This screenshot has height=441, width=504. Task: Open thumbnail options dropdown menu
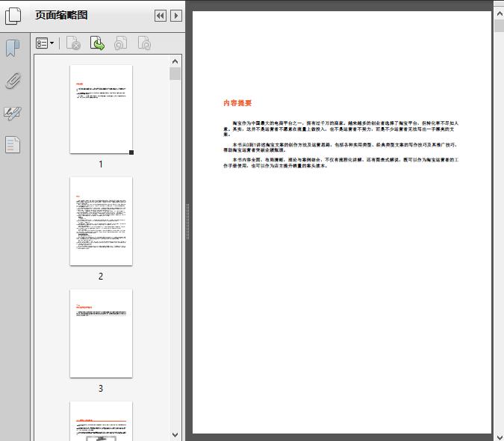point(45,43)
